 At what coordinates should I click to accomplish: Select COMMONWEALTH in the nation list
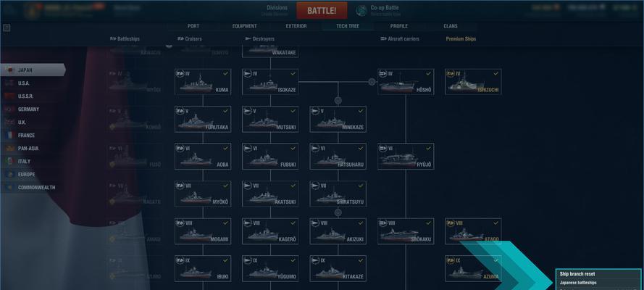[33, 187]
